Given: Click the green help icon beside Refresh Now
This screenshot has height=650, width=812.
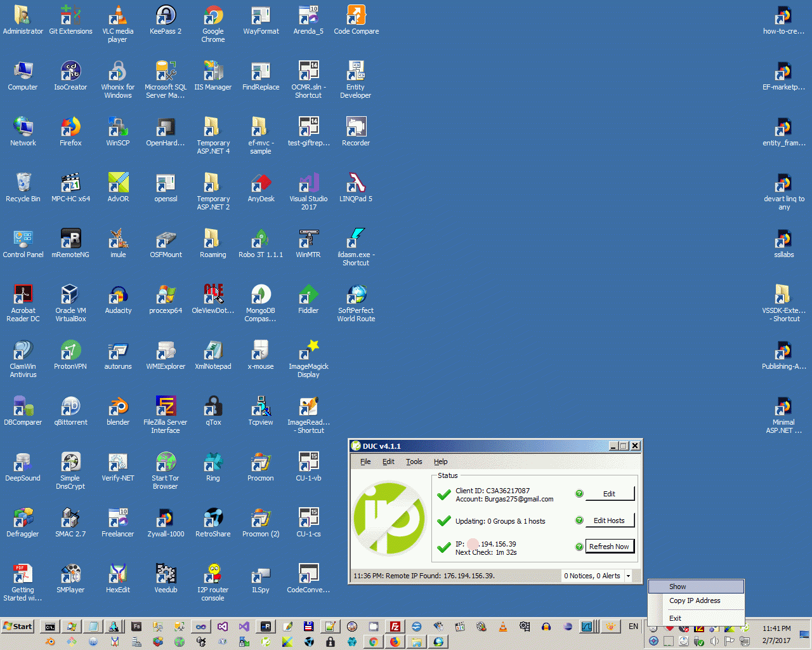Looking at the screenshot, I should click(579, 547).
